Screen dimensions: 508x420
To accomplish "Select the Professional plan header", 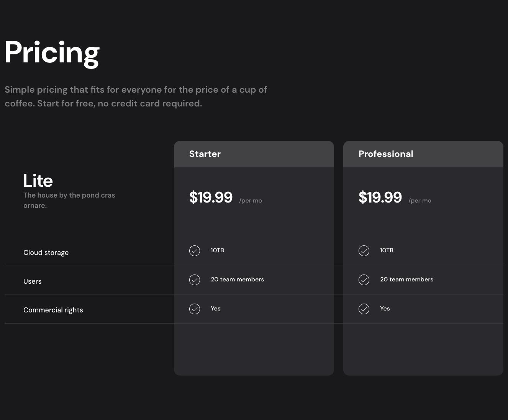I will coord(386,154).
